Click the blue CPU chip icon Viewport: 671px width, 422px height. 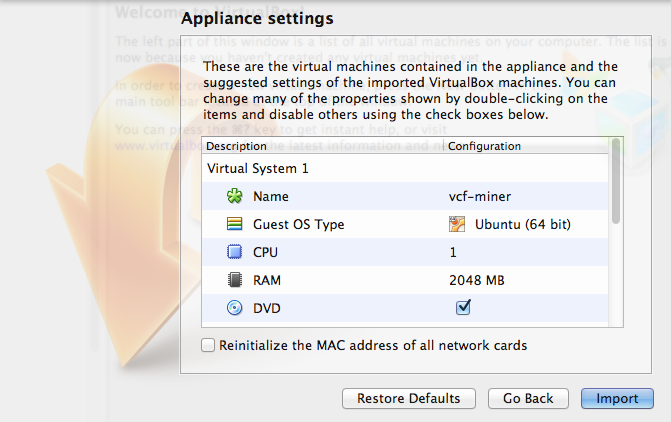[x=235, y=253]
